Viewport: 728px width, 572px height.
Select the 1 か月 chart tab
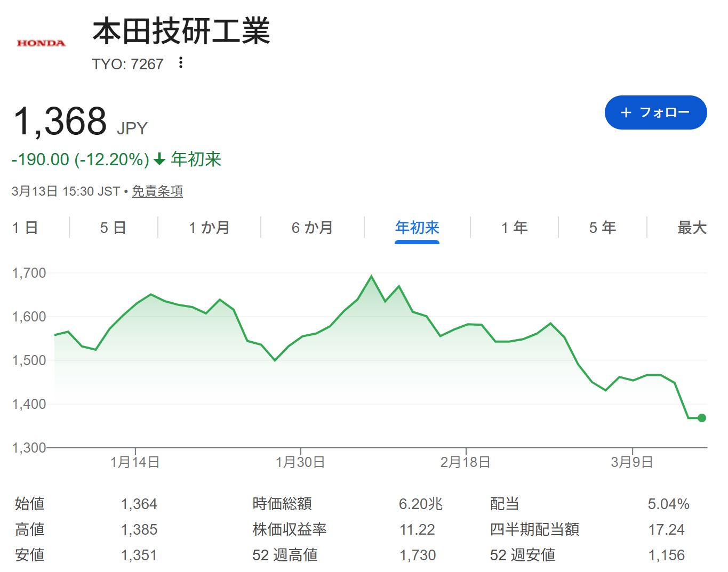point(209,228)
